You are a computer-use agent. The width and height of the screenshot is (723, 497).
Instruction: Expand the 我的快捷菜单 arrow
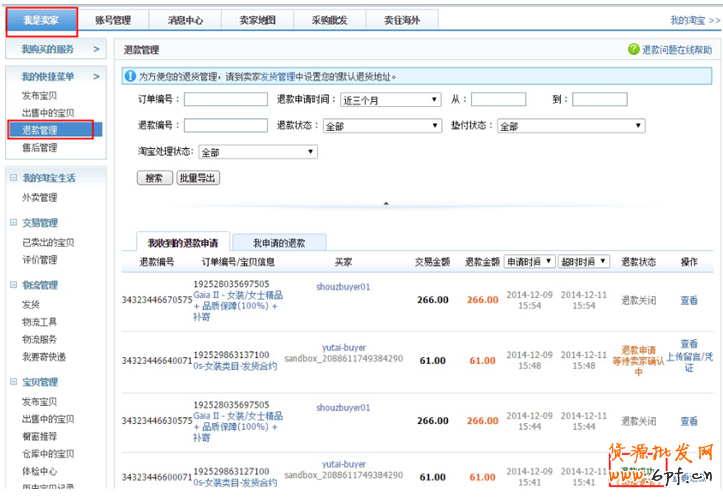coord(96,76)
